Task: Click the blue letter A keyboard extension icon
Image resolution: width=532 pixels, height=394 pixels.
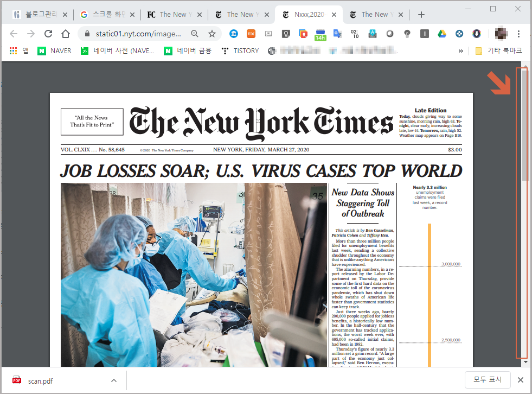Action: (373, 34)
